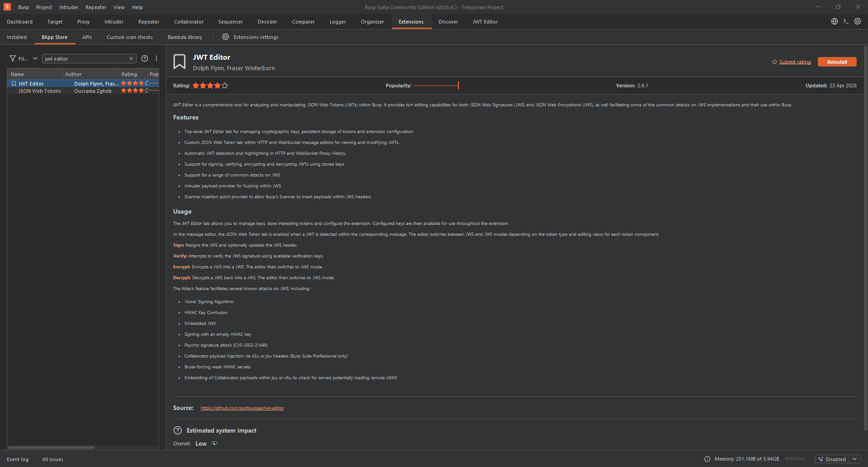Sort list by Name column header
Image resolution: width=868 pixels, height=467 pixels.
[x=35, y=74]
